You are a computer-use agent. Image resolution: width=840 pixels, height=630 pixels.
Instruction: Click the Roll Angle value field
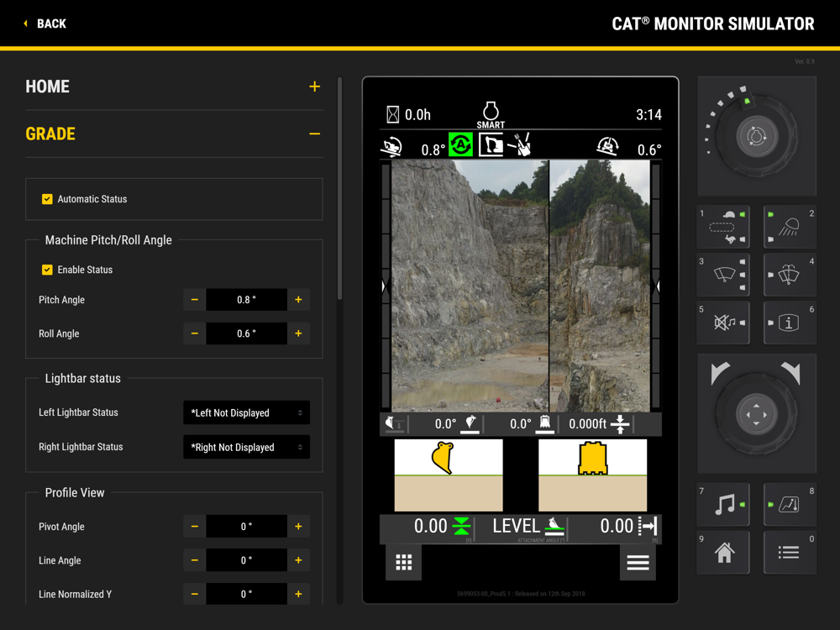tap(246, 333)
